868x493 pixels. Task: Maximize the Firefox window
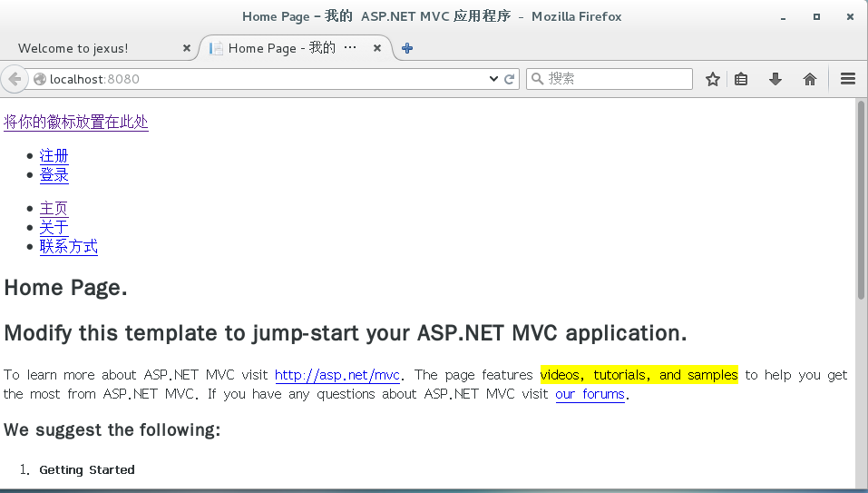(x=816, y=16)
